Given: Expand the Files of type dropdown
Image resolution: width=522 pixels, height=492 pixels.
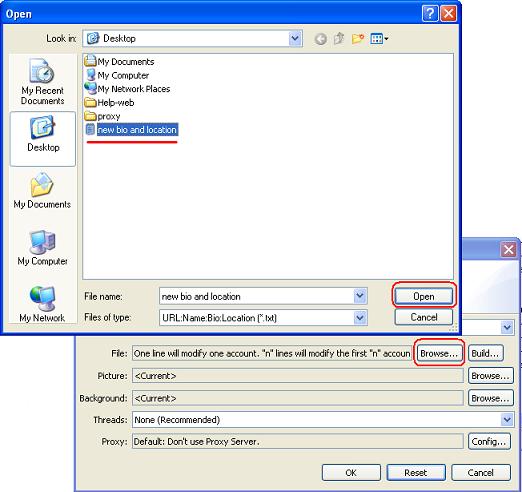Looking at the screenshot, I should pos(360,318).
